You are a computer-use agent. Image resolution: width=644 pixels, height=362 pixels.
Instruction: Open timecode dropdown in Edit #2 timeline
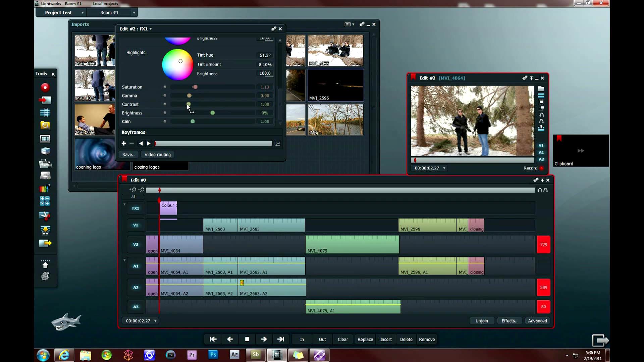[155, 321]
